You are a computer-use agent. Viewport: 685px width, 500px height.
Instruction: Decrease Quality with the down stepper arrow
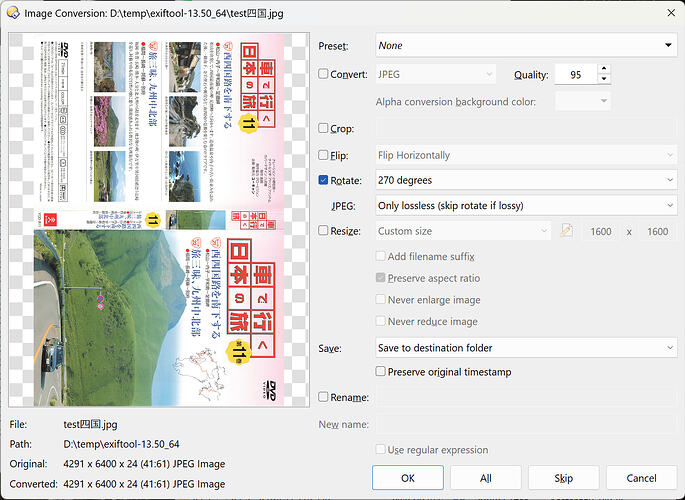pyautogui.click(x=604, y=79)
